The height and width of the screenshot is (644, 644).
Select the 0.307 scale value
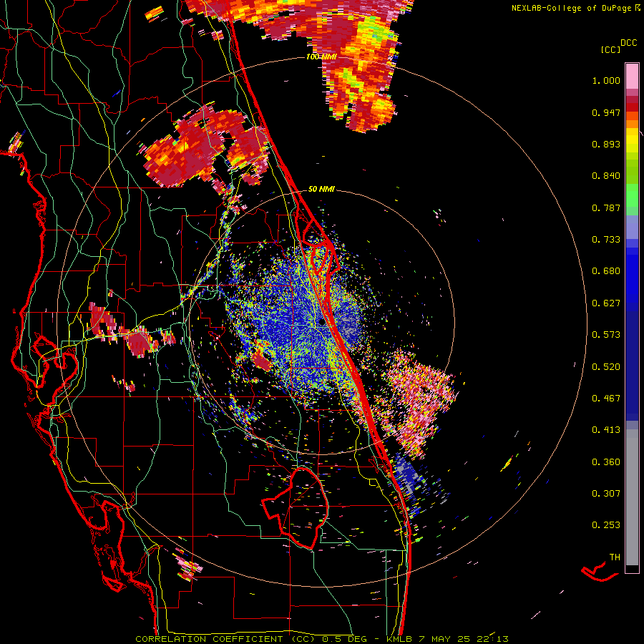point(606,494)
